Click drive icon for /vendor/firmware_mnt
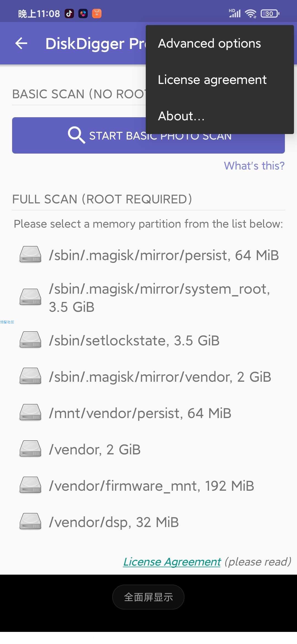The height and width of the screenshot is (644, 297). pos(31,485)
